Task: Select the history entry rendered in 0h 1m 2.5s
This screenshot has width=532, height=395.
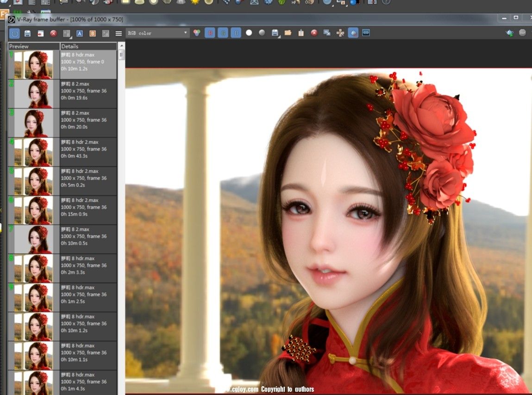Action: (63, 298)
